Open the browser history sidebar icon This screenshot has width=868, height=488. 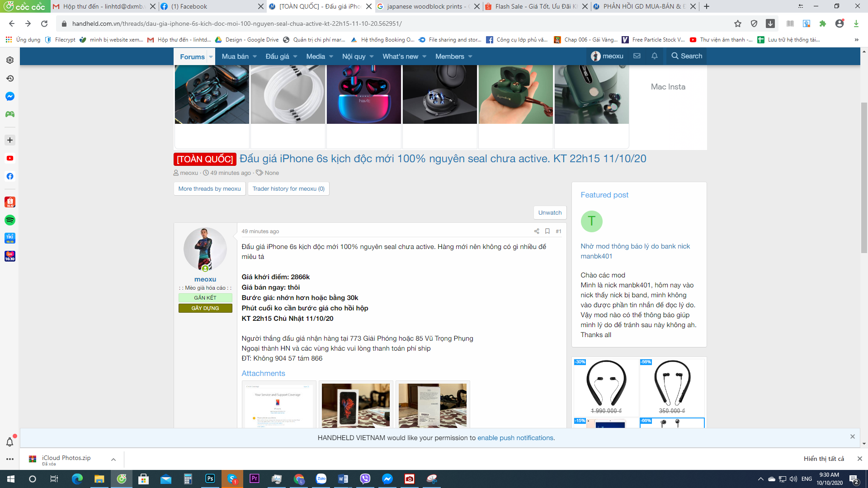click(x=10, y=78)
